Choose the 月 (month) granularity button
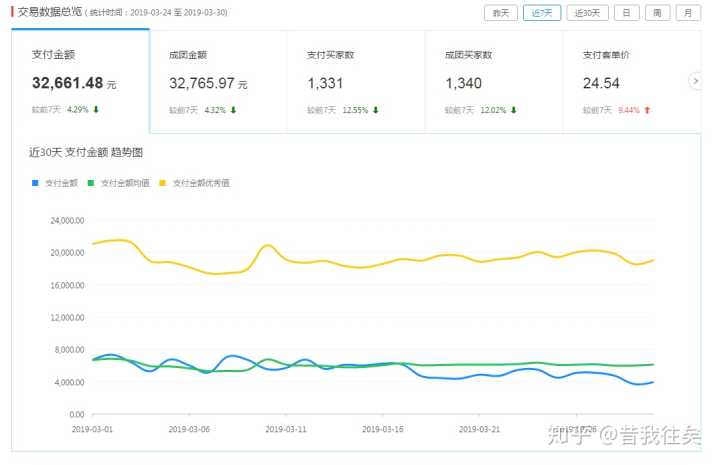The width and height of the screenshot is (720, 465). click(688, 13)
